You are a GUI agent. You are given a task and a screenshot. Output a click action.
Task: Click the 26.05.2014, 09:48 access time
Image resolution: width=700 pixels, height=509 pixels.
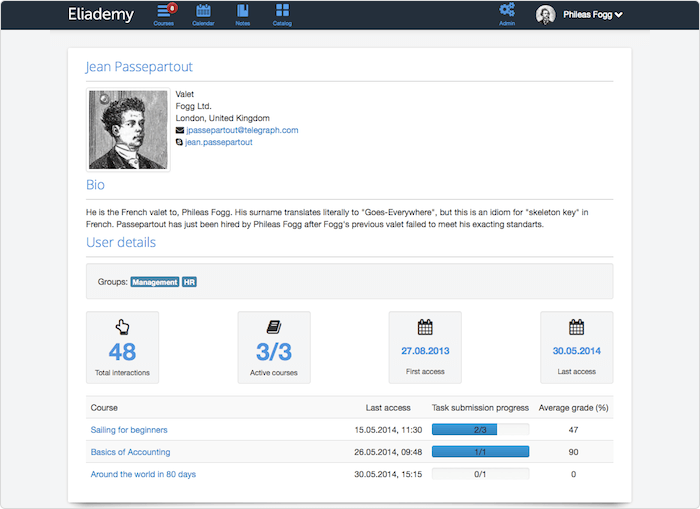pyautogui.click(x=388, y=452)
